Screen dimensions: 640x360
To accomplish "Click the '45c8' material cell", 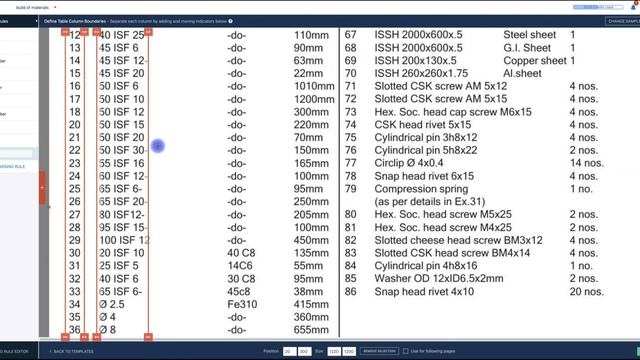I will [239, 291].
